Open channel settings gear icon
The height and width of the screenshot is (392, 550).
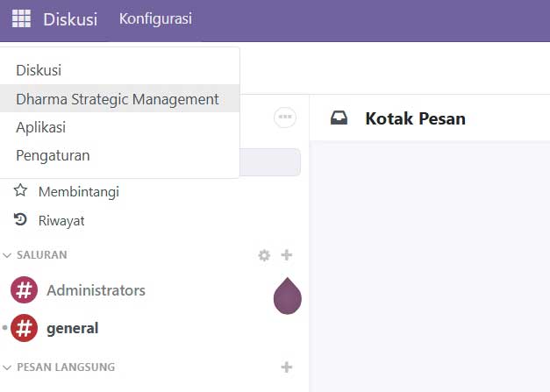pos(264,255)
